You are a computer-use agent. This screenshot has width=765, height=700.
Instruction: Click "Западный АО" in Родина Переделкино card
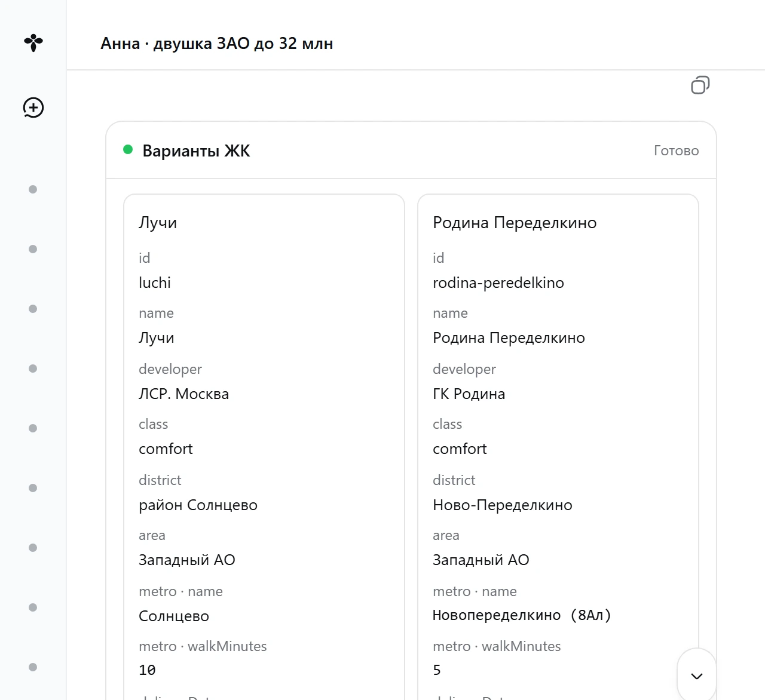481,560
